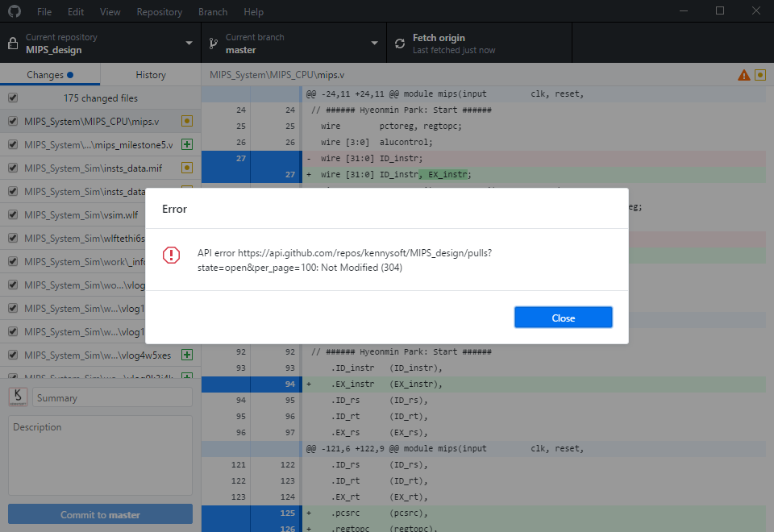The width and height of the screenshot is (774, 532).
Task: Click inside the Summary input field
Action: (x=111, y=396)
